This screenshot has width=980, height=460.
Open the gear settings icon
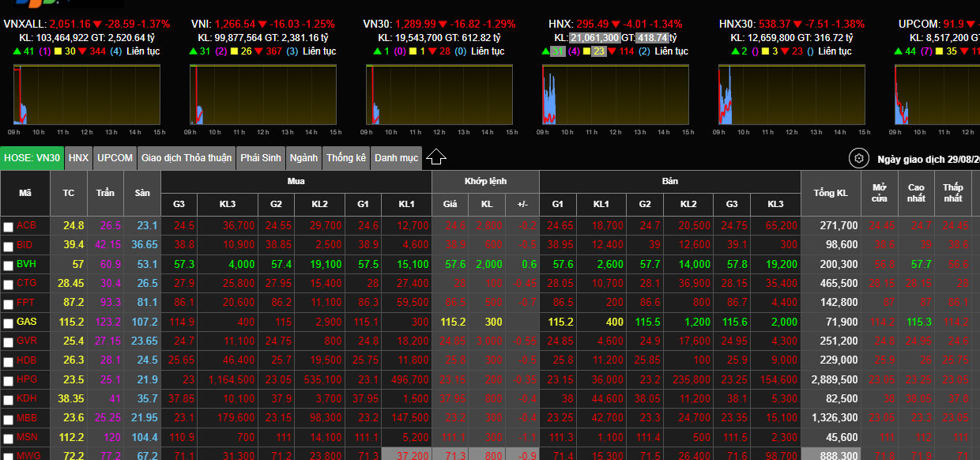coord(858,158)
